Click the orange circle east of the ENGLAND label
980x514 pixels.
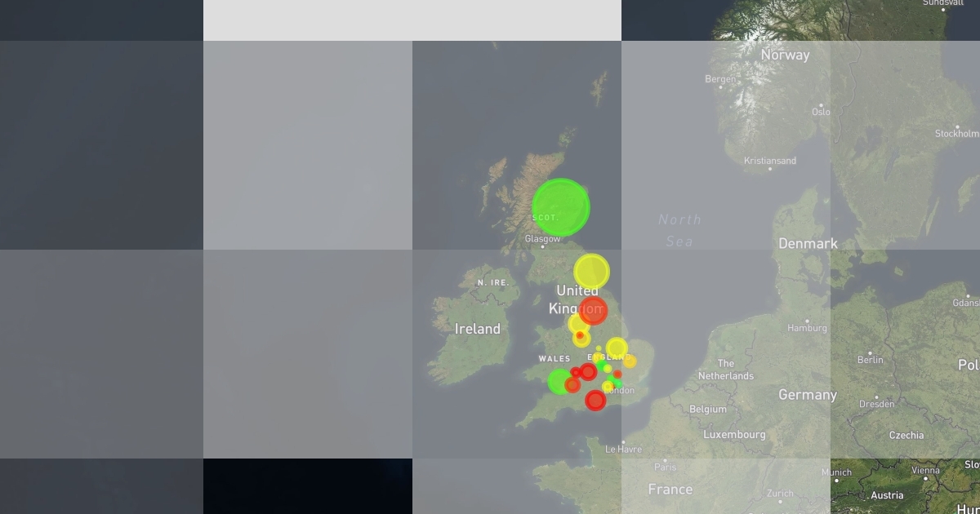pyautogui.click(x=630, y=361)
